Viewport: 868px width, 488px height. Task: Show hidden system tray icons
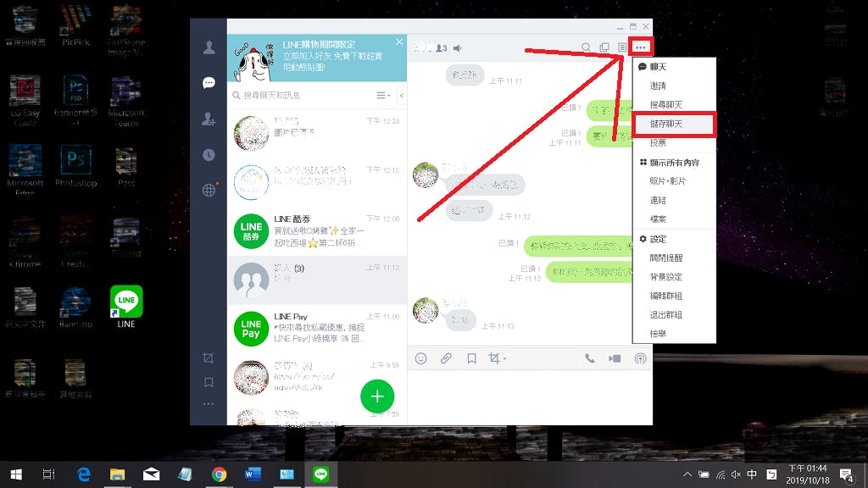tap(687, 474)
